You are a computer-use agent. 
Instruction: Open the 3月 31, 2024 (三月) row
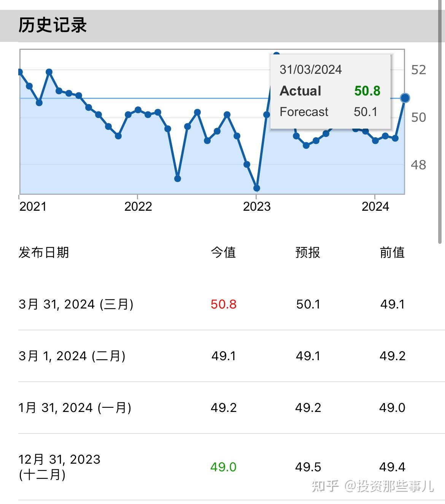[x=76, y=304]
